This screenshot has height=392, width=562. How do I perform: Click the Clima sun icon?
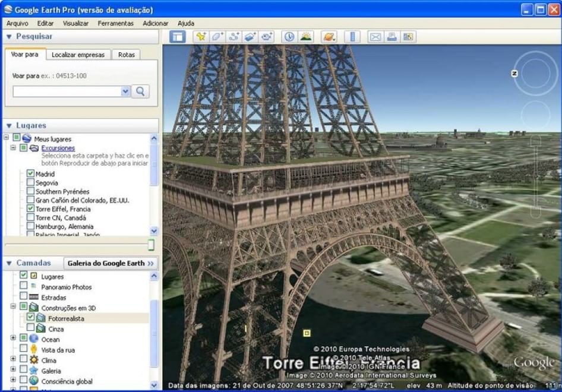[x=34, y=360]
